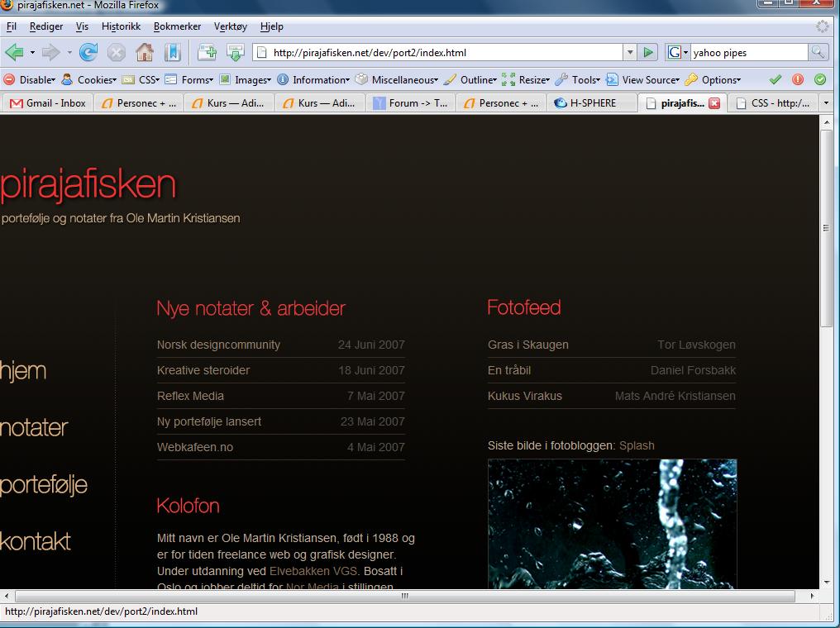The image size is (840, 628).
Task: Click the kontakt navigation link
Action: (x=36, y=541)
